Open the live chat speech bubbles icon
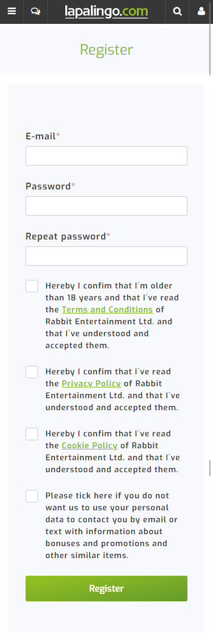The image size is (213, 644). [x=35, y=11]
